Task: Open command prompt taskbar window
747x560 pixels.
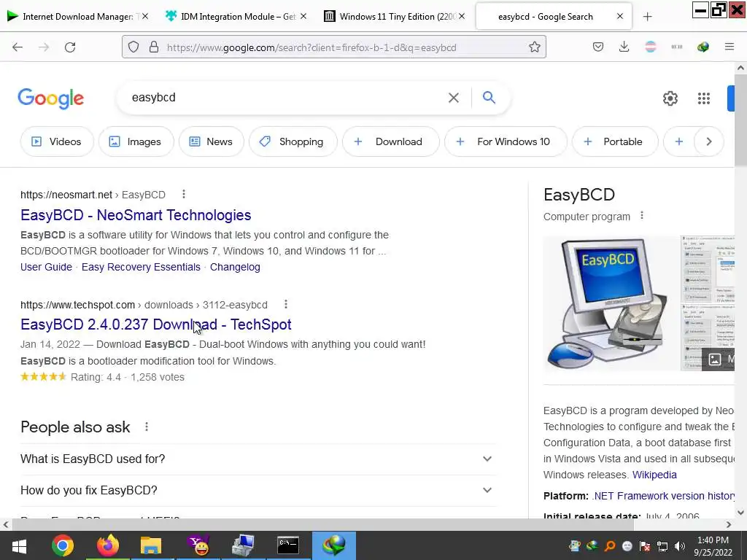Action: (x=288, y=545)
